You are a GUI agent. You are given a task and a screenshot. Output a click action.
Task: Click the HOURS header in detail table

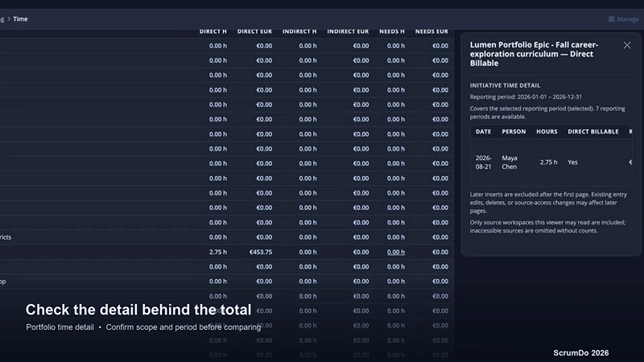547,132
